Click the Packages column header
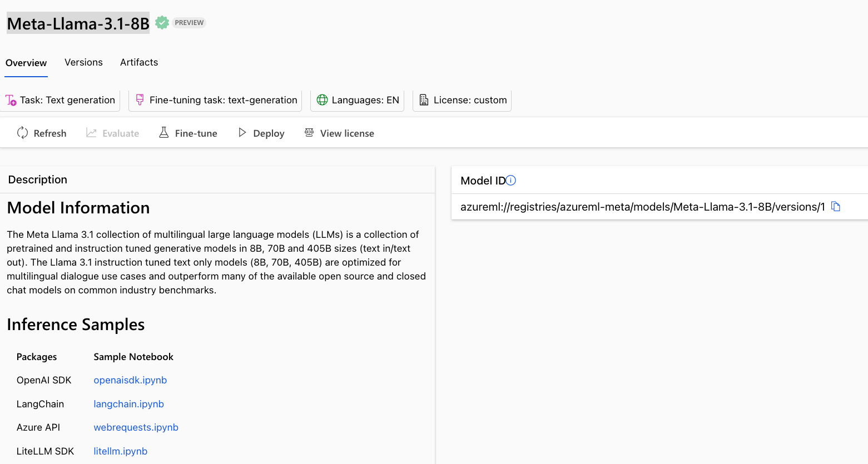Viewport: 868px width, 464px height. (37, 357)
